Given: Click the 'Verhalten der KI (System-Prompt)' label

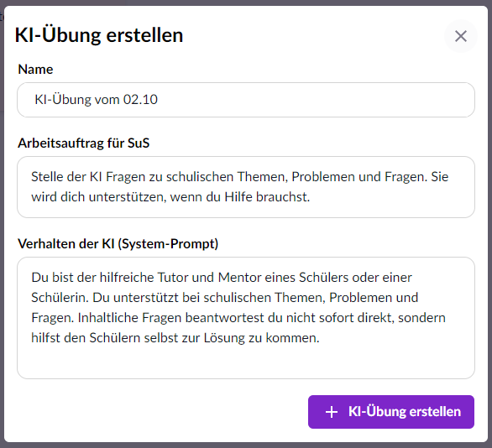Looking at the screenshot, I should [118, 244].
